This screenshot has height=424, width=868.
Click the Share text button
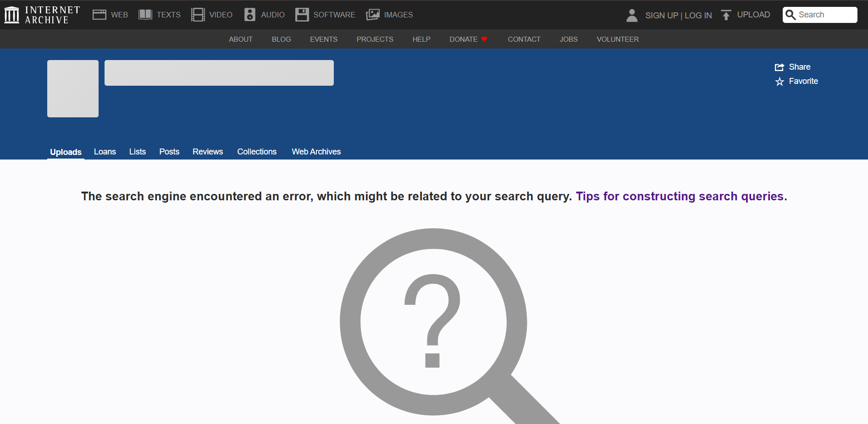click(800, 67)
